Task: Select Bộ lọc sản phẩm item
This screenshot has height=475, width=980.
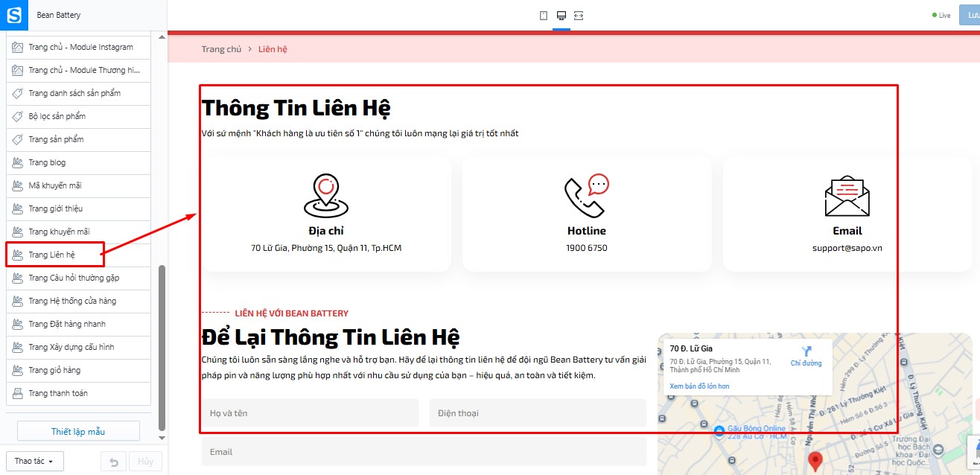Action: [78, 116]
